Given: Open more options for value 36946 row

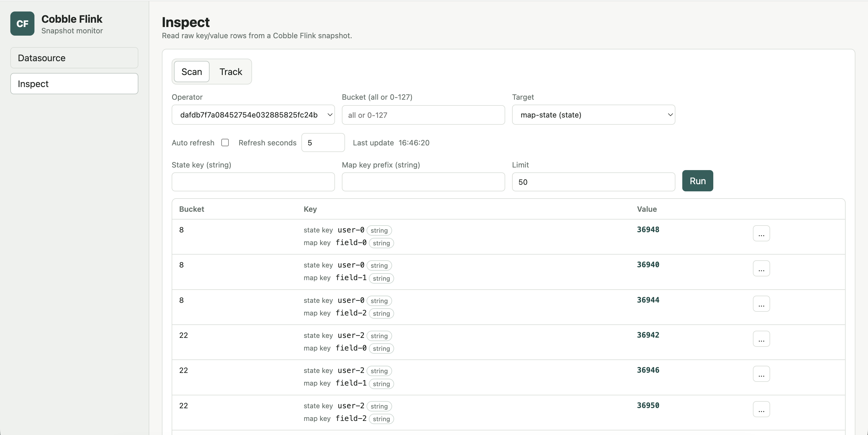Looking at the screenshot, I should (x=761, y=374).
